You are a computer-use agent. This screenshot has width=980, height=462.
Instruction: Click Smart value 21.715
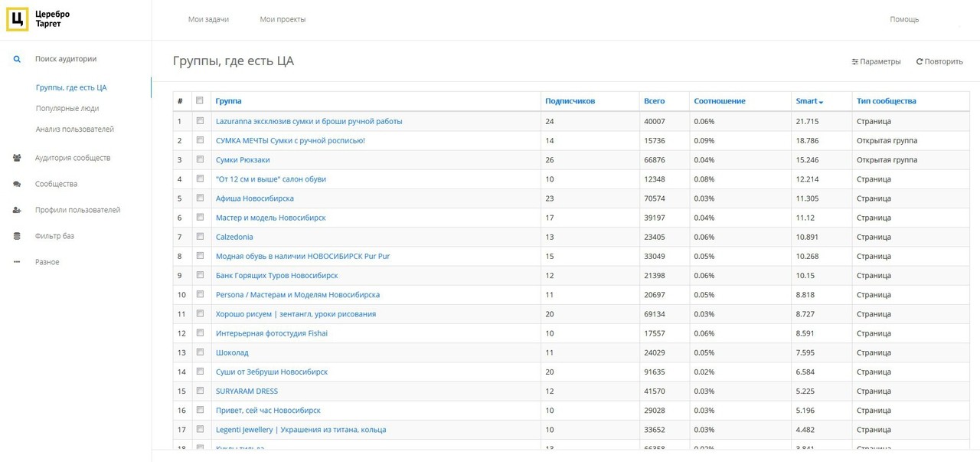tap(807, 121)
